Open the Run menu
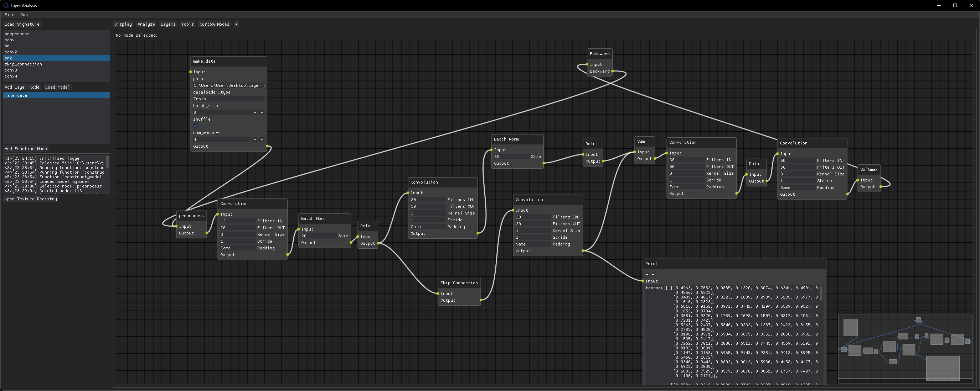This screenshot has height=391, width=980. [x=24, y=15]
